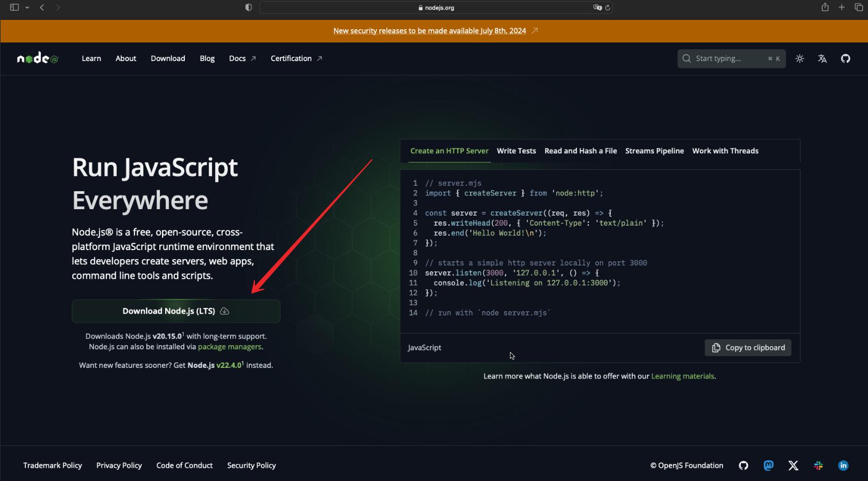Switch to the Streams Pipeline tab
The height and width of the screenshot is (481, 868).
tap(654, 151)
